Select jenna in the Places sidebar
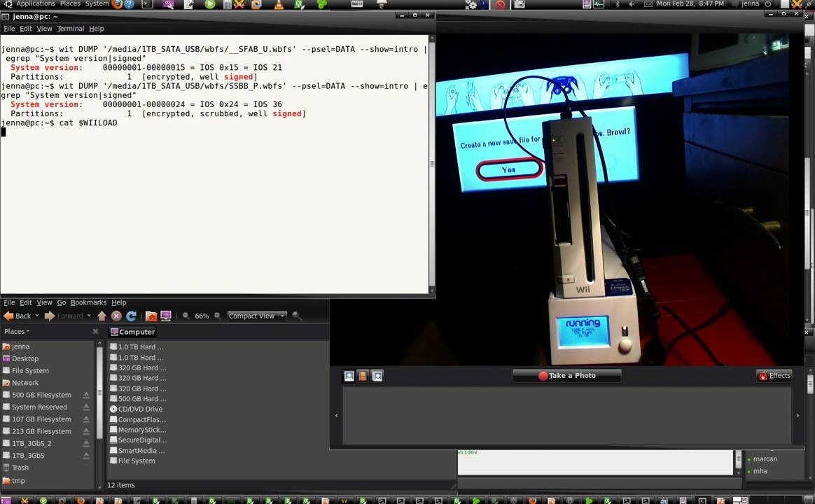Viewport: 815px width, 504px height. (16, 346)
